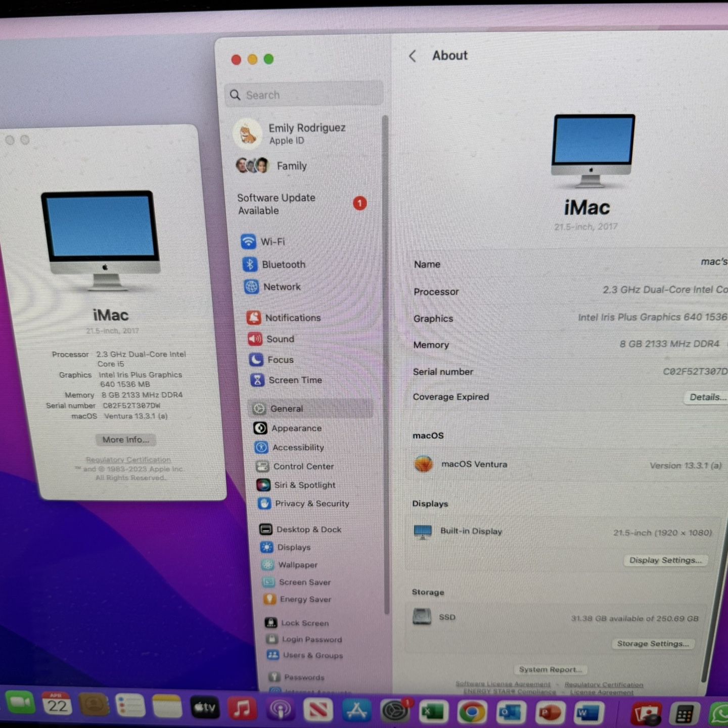This screenshot has height=728, width=728.
Task: Launch Music from the Dock
Action: coord(242,708)
